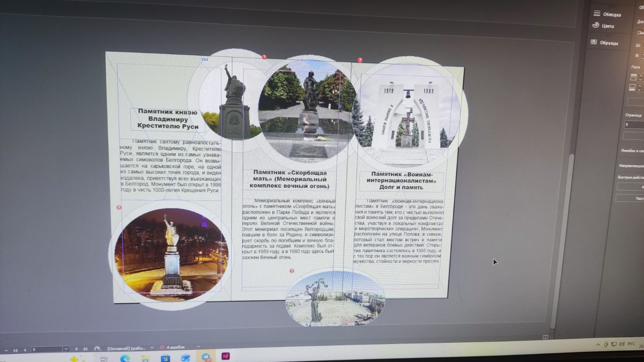Open Telegram from the taskbar
644x362 pixels.
206,357
